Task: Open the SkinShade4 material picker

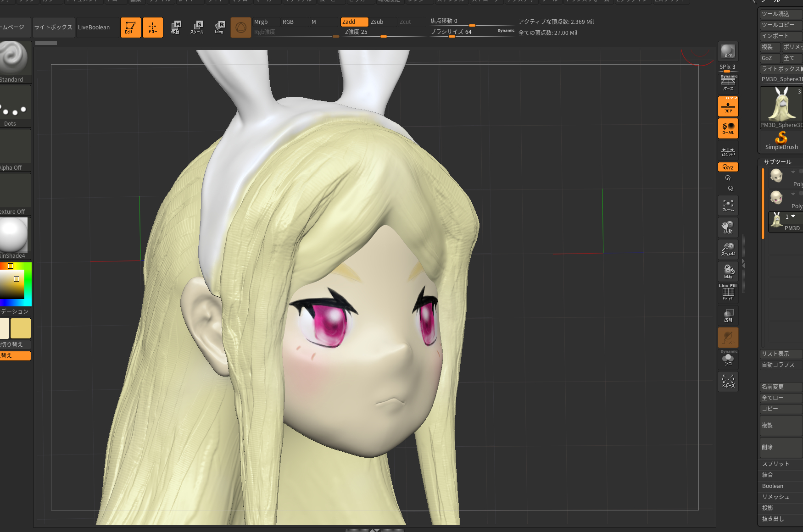Action: [x=15, y=238]
